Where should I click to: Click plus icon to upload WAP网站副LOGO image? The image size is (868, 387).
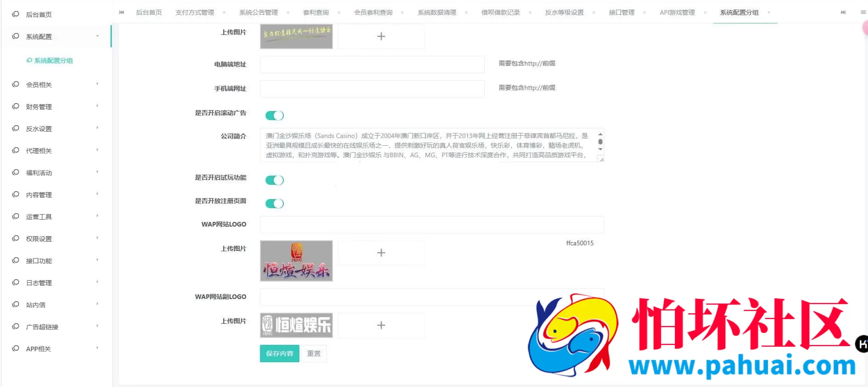[x=381, y=325]
